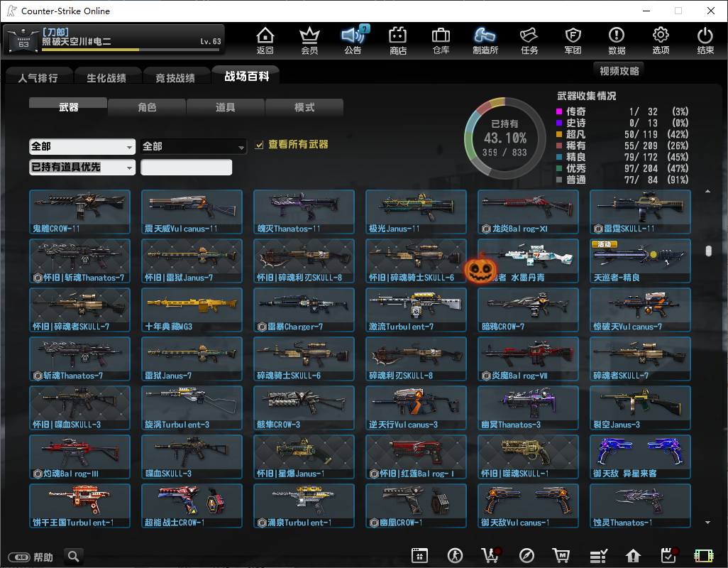The image size is (728, 568).
Task: Click the 结束 power icon
Action: point(705,40)
